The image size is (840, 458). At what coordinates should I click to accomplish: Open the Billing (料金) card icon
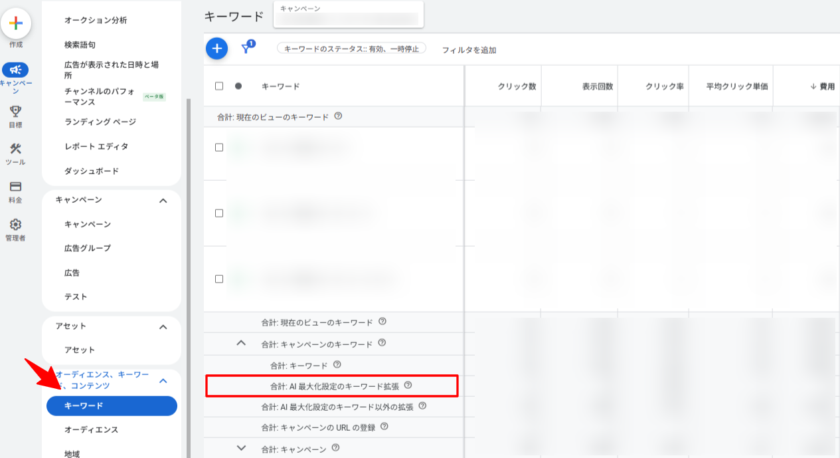click(15, 187)
